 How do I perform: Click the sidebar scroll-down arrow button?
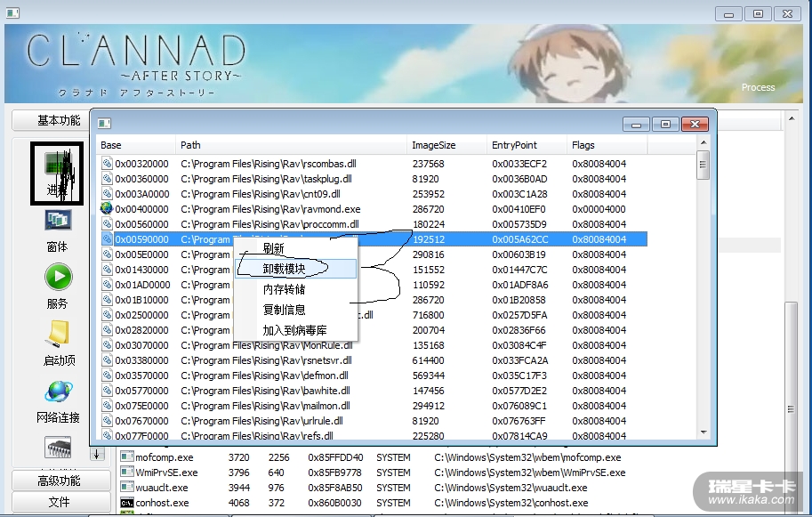coord(97,454)
